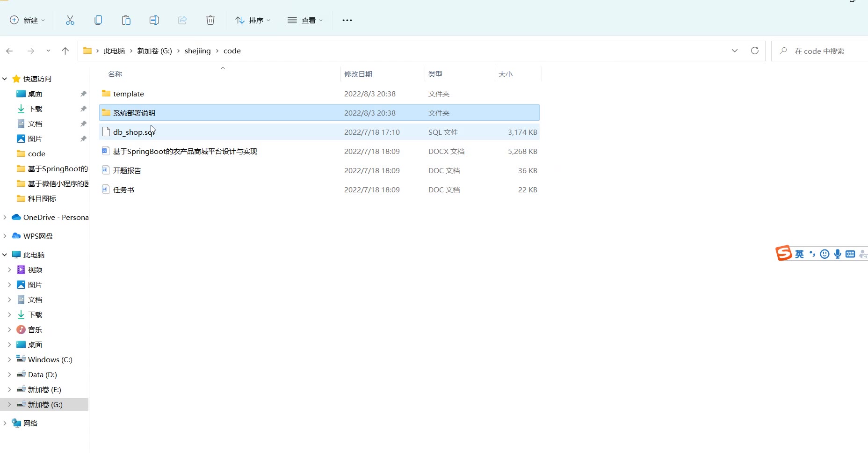Click the 3,174 KB size cell
The width and height of the screenshot is (868, 453).
click(x=522, y=132)
